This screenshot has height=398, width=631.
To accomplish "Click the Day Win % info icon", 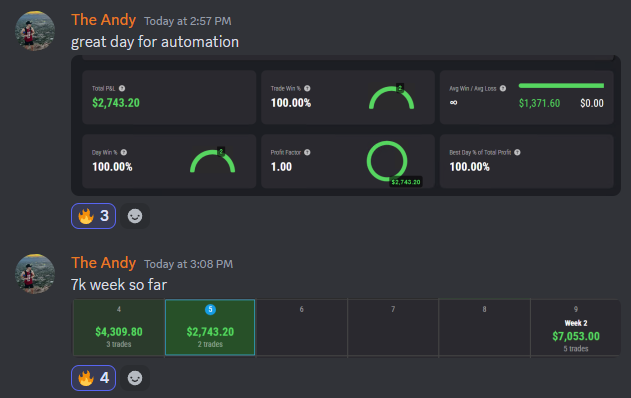I will (124, 153).
